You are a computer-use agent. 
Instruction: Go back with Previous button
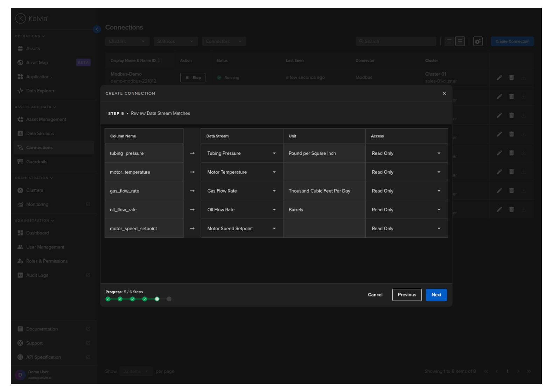point(407,295)
